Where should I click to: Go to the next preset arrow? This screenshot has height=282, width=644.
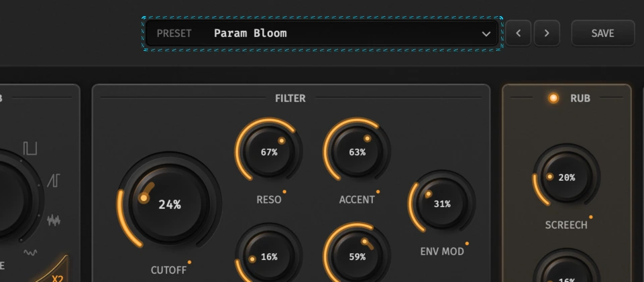547,33
